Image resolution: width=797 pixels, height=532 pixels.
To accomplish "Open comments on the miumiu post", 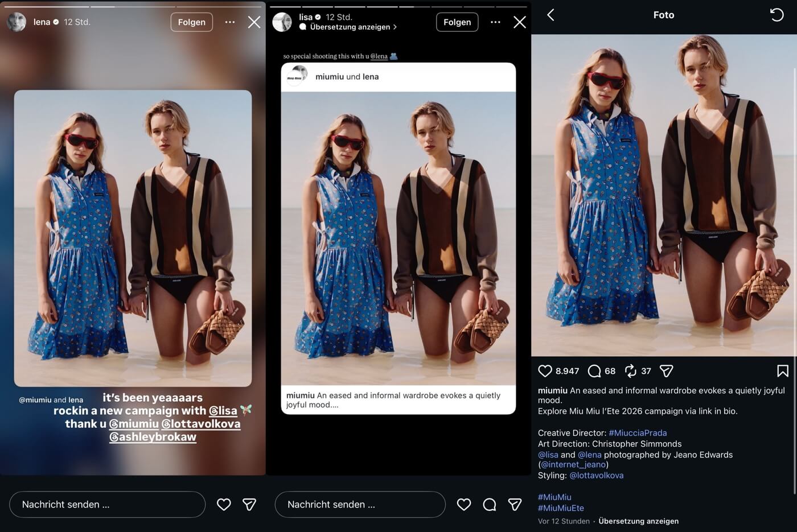I will tap(594, 371).
